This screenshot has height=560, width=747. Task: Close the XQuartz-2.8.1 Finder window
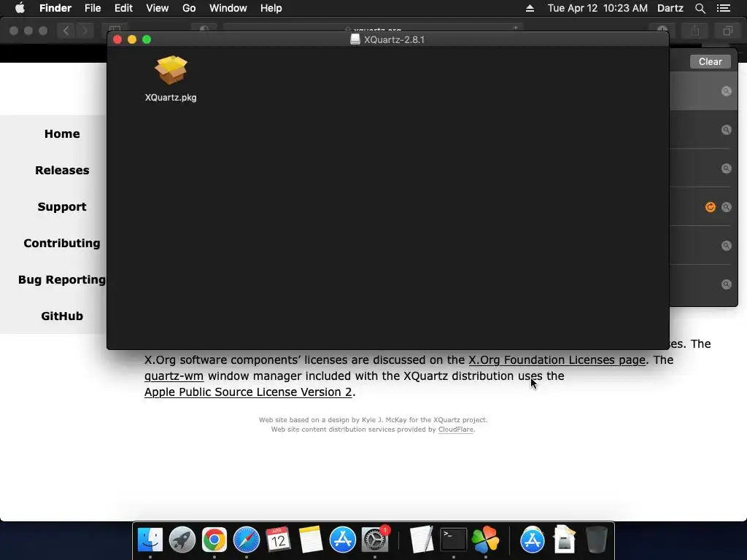click(117, 39)
